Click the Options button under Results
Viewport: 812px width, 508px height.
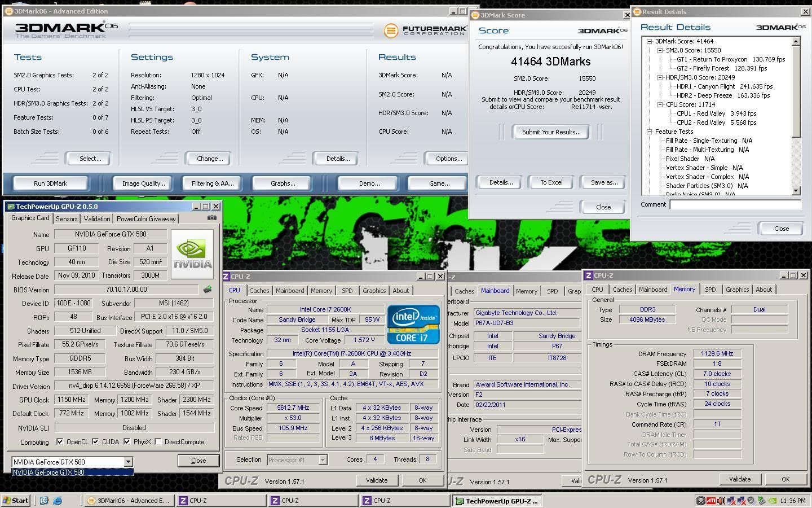coord(448,159)
